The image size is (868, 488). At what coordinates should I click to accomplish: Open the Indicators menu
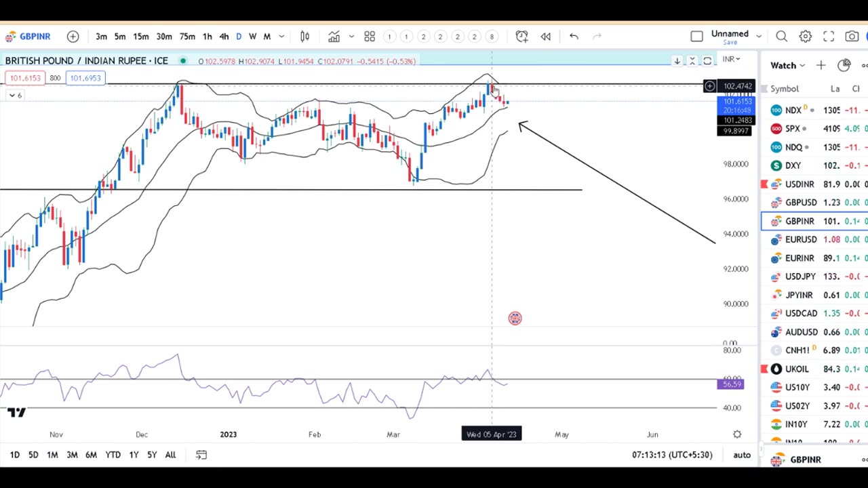pyautogui.click(x=334, y=37)
